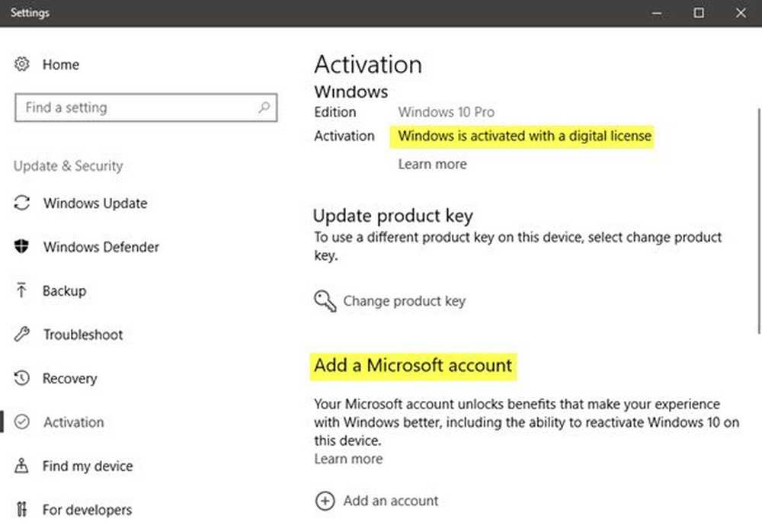762x532 pixels.
Task: Click the Home gear icon
Action: point(21,65)
